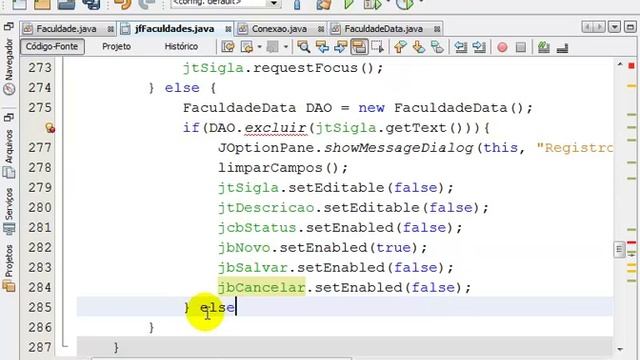Click the Find Selection magnifier icon

(x=303, y=47)
